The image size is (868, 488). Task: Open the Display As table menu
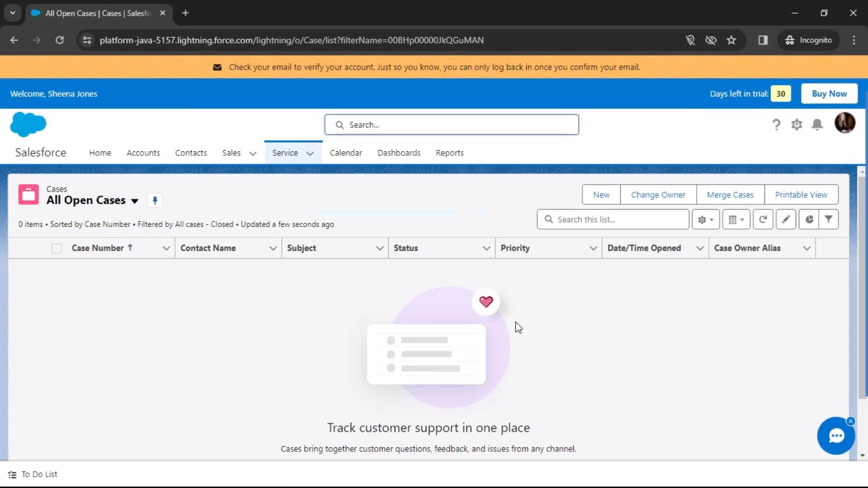[x=736, y=220]
